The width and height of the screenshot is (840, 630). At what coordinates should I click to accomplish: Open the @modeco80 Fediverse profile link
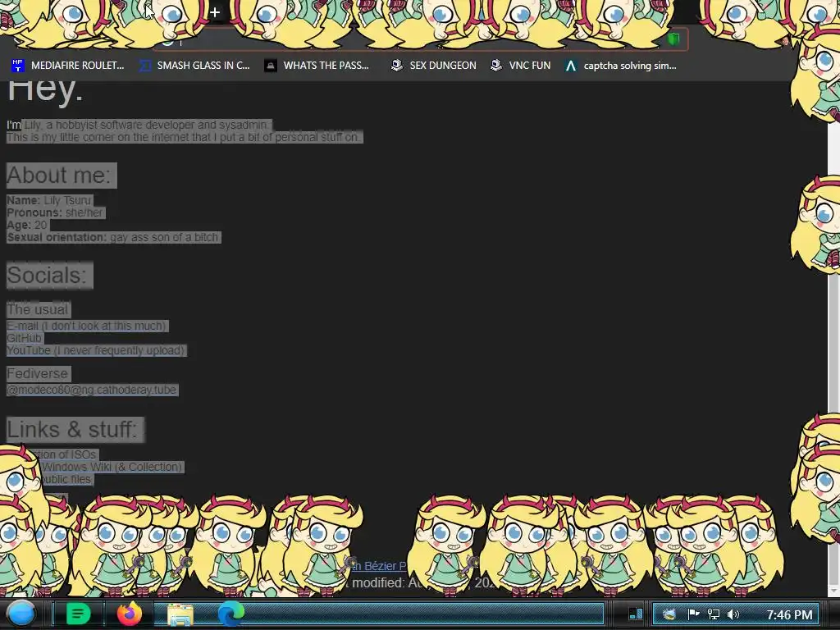(x=92, y=390)
